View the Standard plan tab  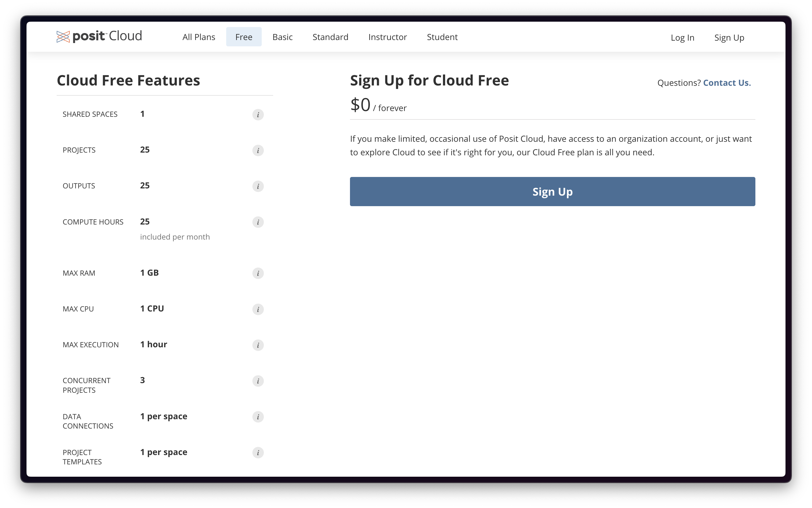(x=330, y=37)
